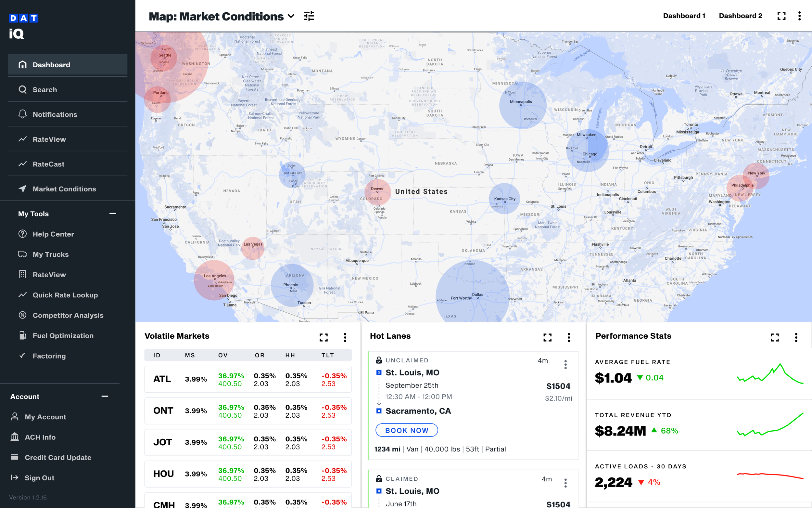812x508 pixels.
Task: Collapse the Account section
Action: coord(105,397)
